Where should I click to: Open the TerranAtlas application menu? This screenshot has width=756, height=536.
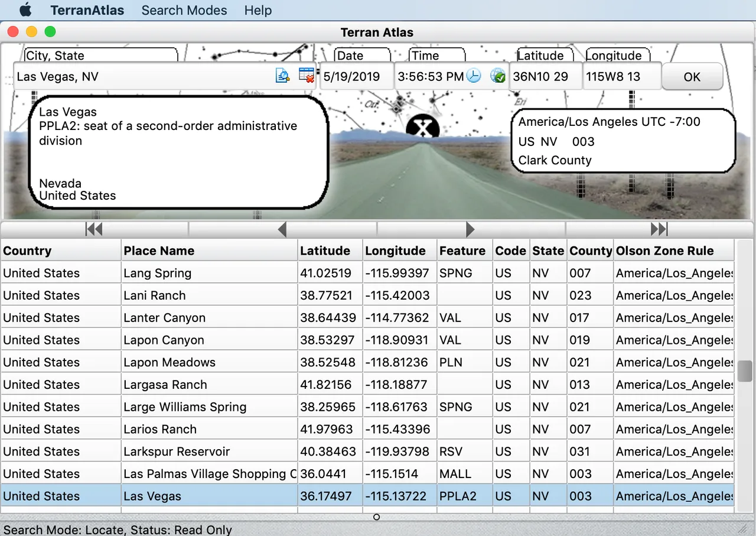87,10
